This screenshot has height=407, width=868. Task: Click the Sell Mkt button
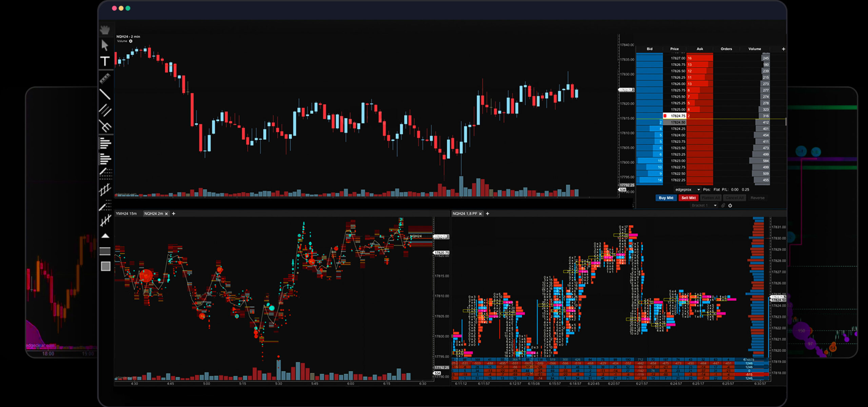point(688,198)
